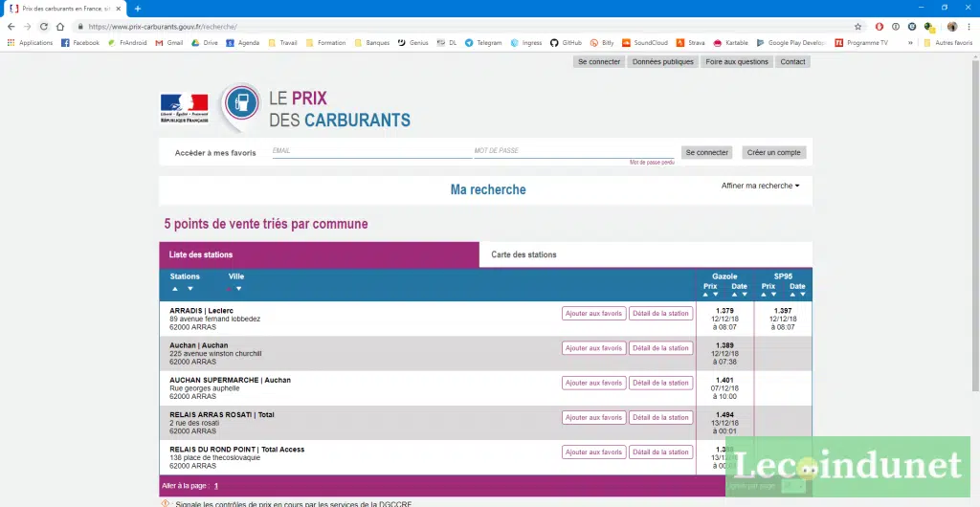The height and width of the screenshot is (507, 980).
Task: Open the GitHub bookmark
Action: click(567, 43)
